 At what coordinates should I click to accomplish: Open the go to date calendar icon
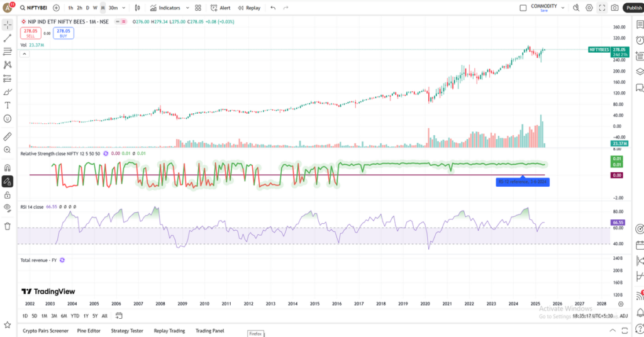point(119,316)
